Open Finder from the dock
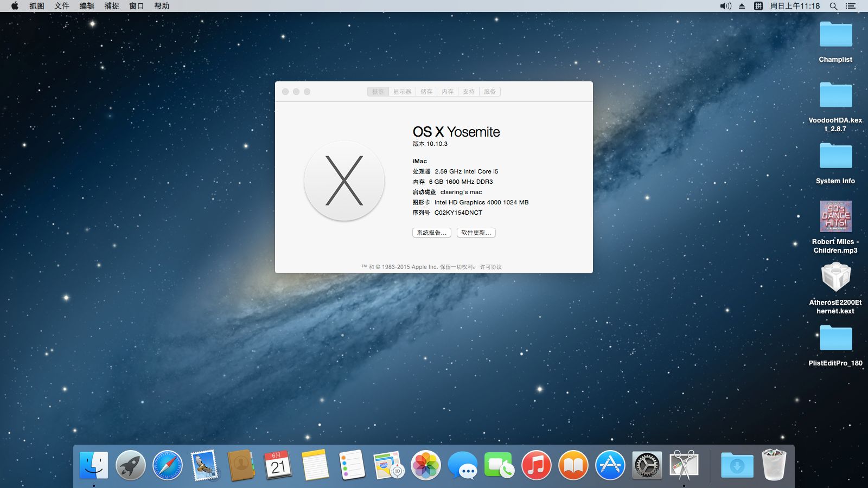This screenshot has width=868, height=488. (x=94, y=465)
